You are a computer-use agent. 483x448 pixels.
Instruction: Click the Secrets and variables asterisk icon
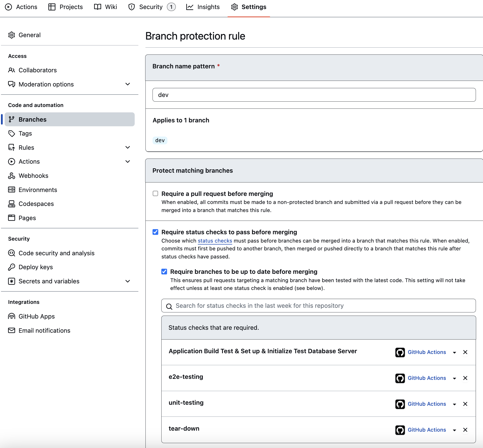point(11,281)
